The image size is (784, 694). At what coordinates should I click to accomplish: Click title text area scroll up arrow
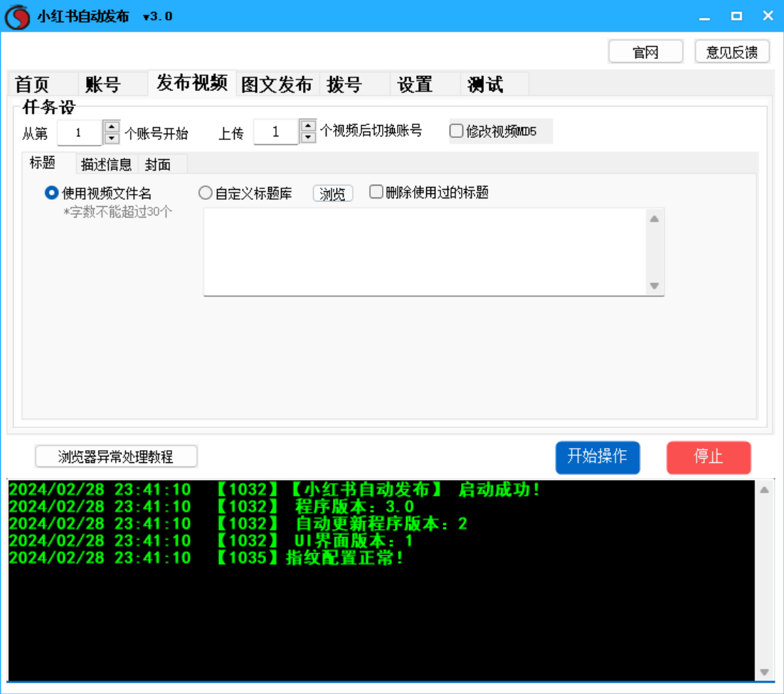tap(655, 219)
